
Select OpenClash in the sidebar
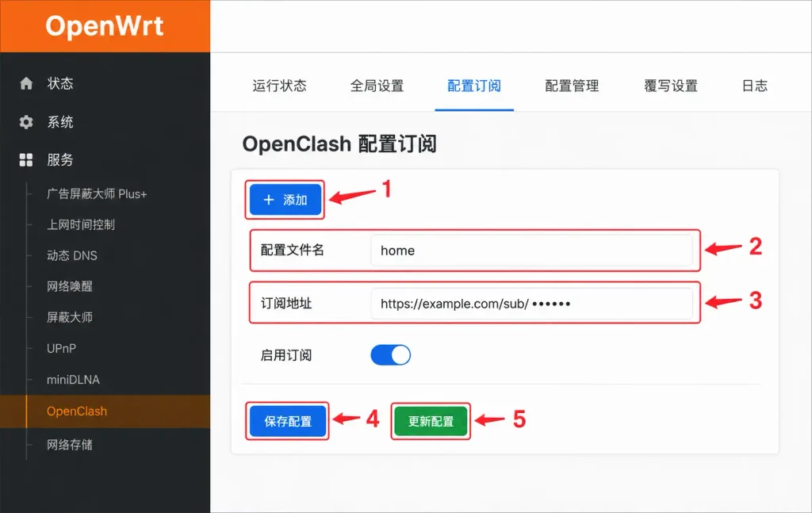click(105, 412)
